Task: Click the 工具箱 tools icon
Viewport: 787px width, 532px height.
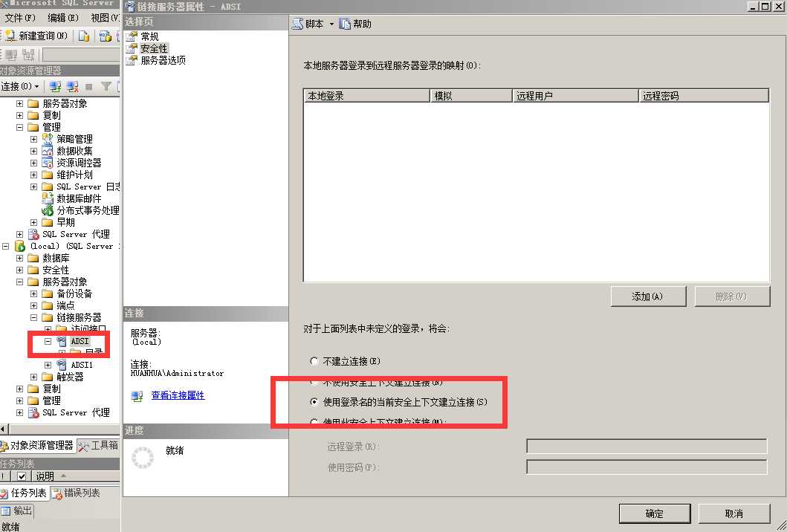Action: pyautogui.click(x=84, y=446)
